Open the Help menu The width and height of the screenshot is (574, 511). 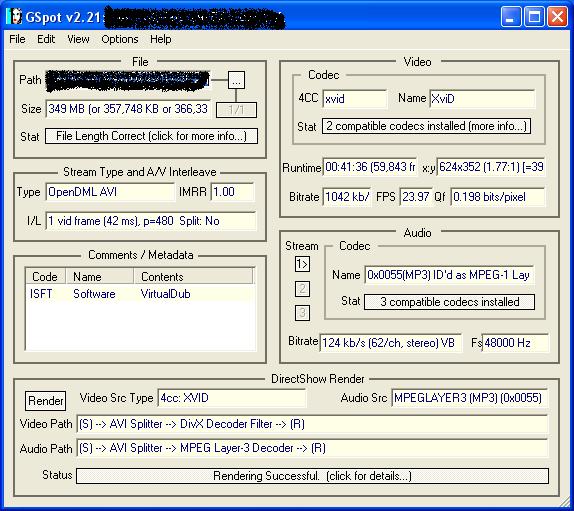pyautogui.click(x=160, y=39)
